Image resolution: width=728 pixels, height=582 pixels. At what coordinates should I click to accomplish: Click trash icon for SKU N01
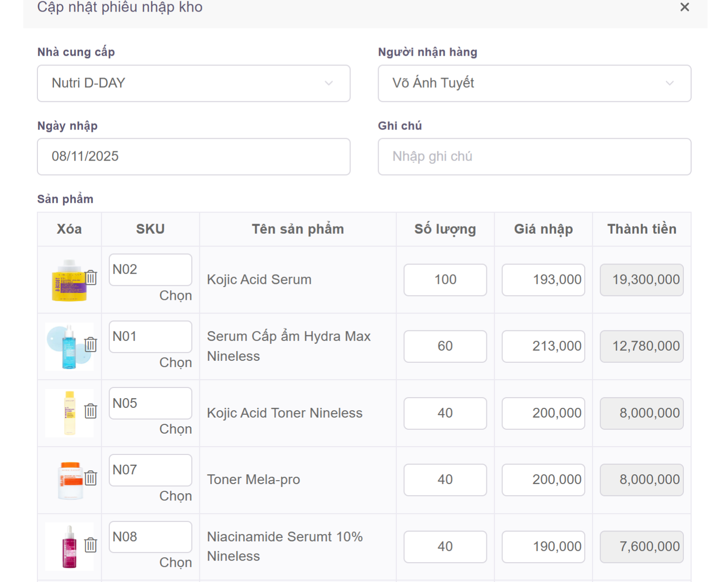[x=91, y=345]
